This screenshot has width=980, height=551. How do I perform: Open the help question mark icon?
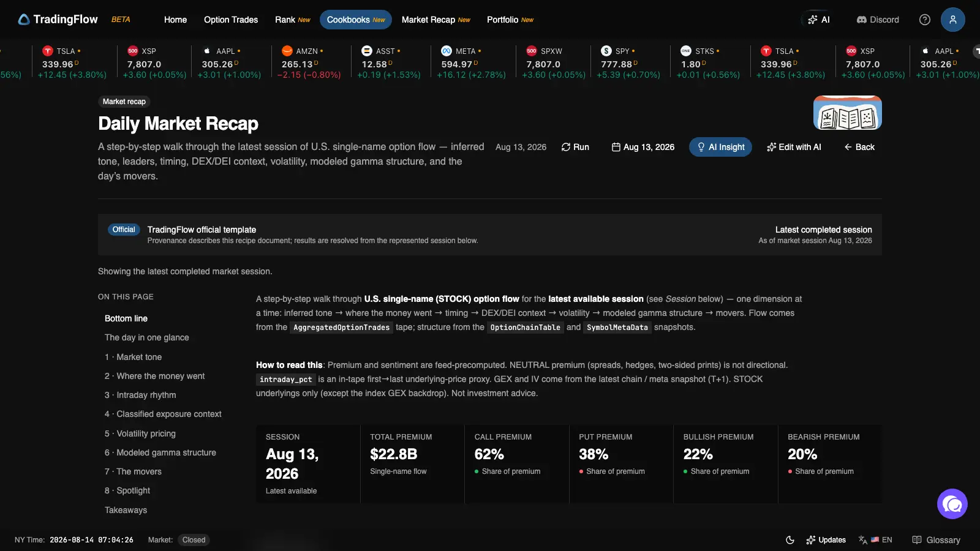coord(925,20)
